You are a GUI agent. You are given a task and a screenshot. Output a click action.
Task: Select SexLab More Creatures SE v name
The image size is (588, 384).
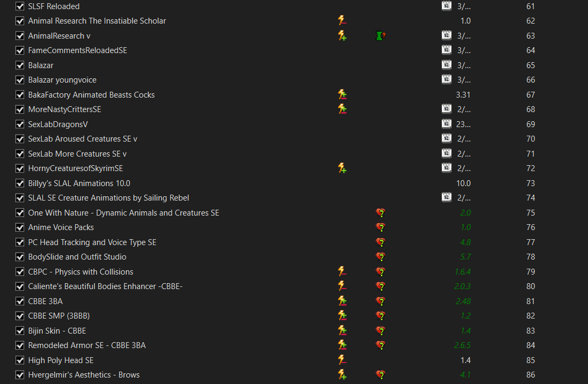coord(77,154)
